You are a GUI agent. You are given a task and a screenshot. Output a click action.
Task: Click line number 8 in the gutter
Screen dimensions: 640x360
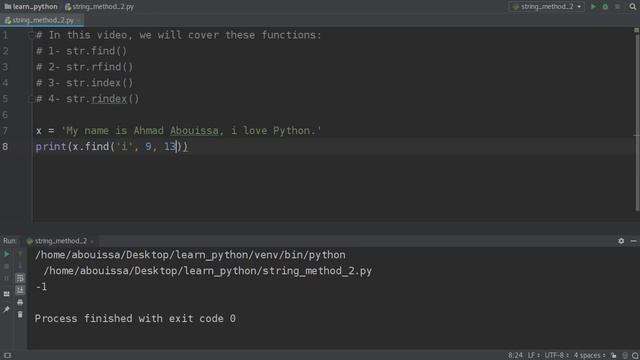pyautogui.click(x=5, y=147)
